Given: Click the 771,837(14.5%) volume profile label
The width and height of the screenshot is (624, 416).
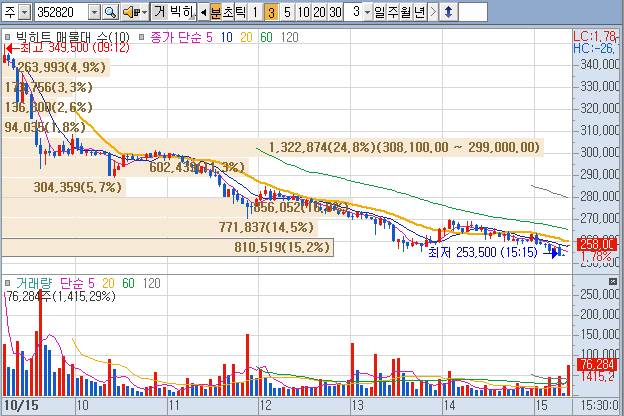Looking at the screenshot, I should (x=266, y=227).
